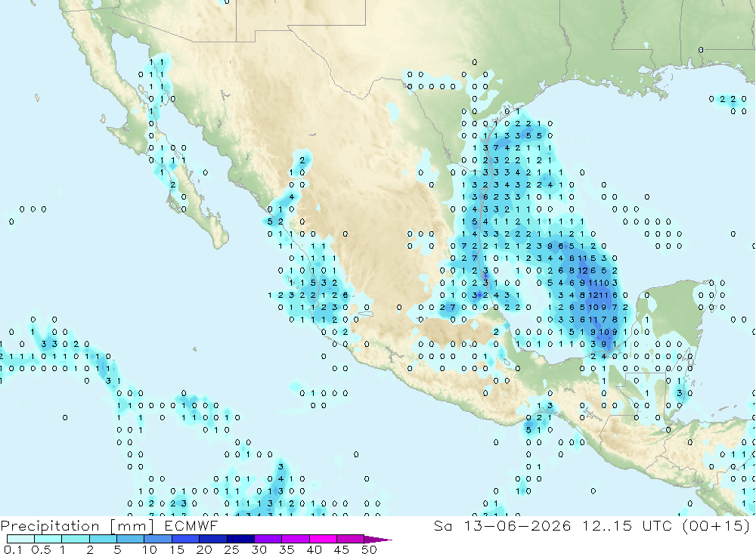756x554 pixels.
Task: Click the magenta swatch between 40 and 45
Action: (323, 539)
